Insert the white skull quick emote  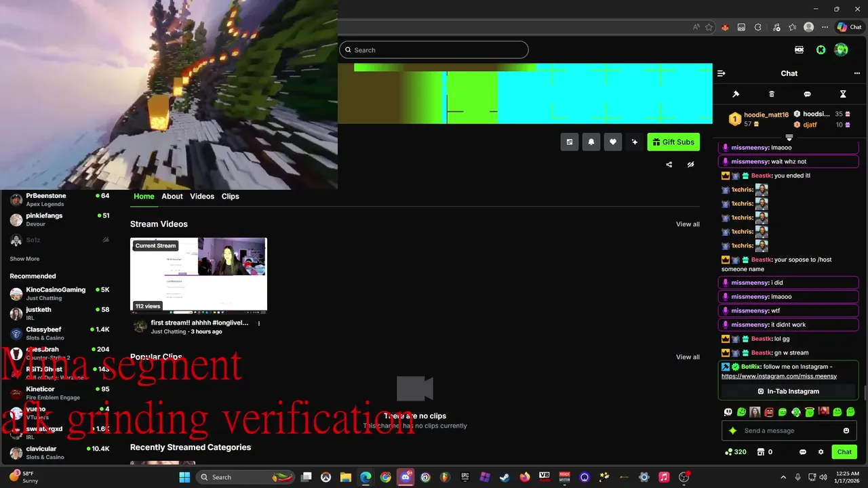(728, 411)
